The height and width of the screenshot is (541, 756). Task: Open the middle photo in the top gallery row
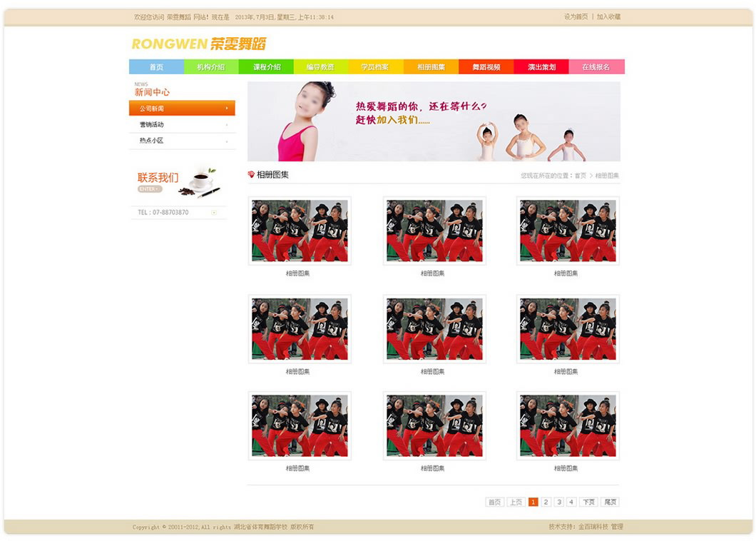tap(434, 231)
